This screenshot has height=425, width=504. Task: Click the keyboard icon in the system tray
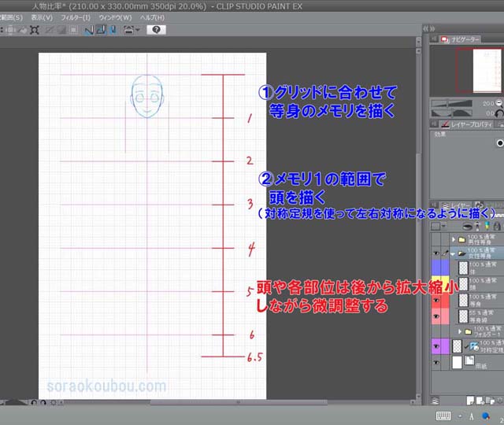(443, 416)
